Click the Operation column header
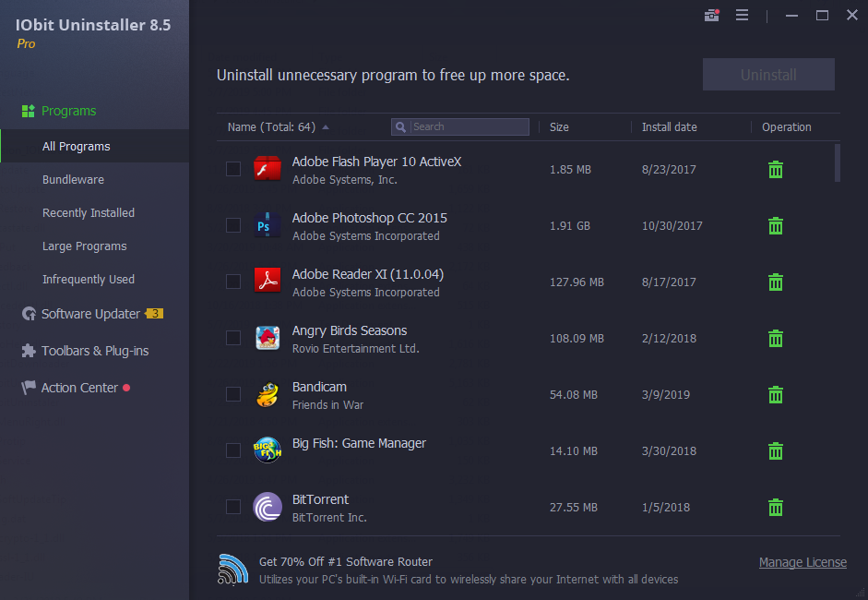Screen dimensions: 868x600 [x=787, y=126]
